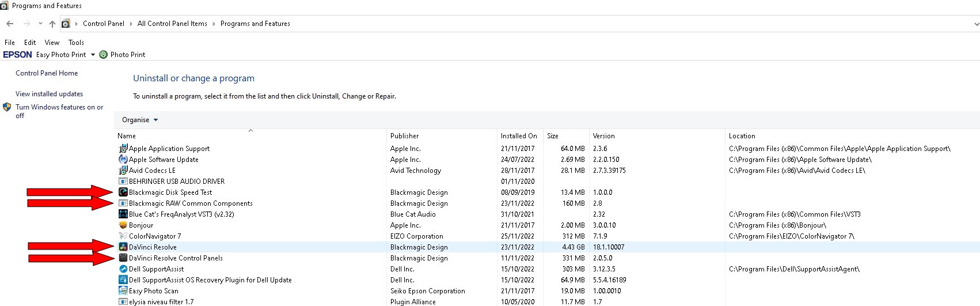Image resolution: width=980 pixels, height=306 pixels.
Task: Sort by the Size column header
Action: point(566,136)
